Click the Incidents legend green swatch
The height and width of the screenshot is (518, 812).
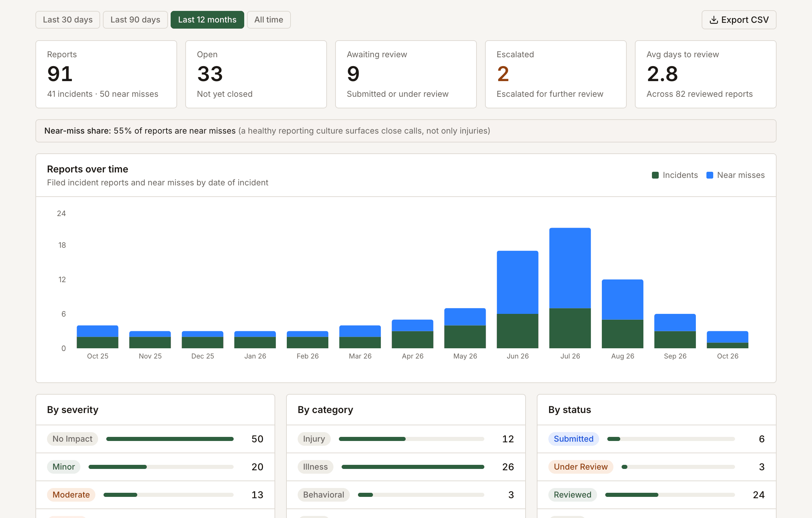point(655,175)
